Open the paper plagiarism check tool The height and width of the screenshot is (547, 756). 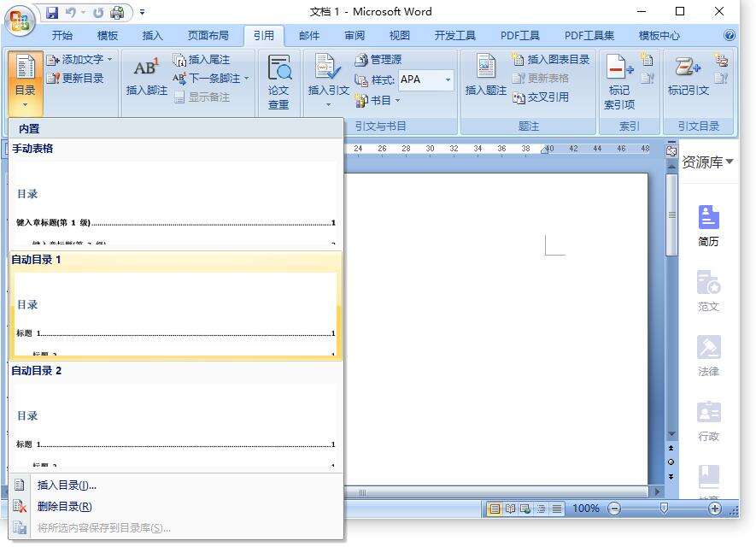278,82
